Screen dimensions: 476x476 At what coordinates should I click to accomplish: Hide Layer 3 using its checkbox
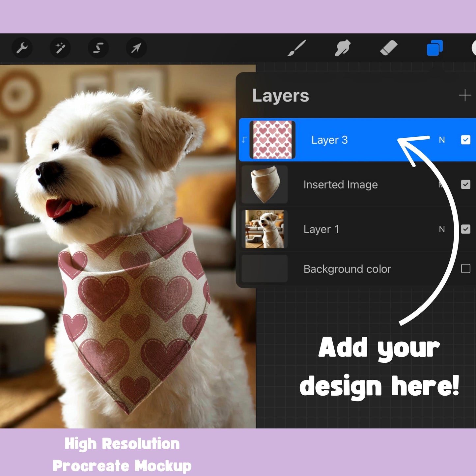coord(465,140)
